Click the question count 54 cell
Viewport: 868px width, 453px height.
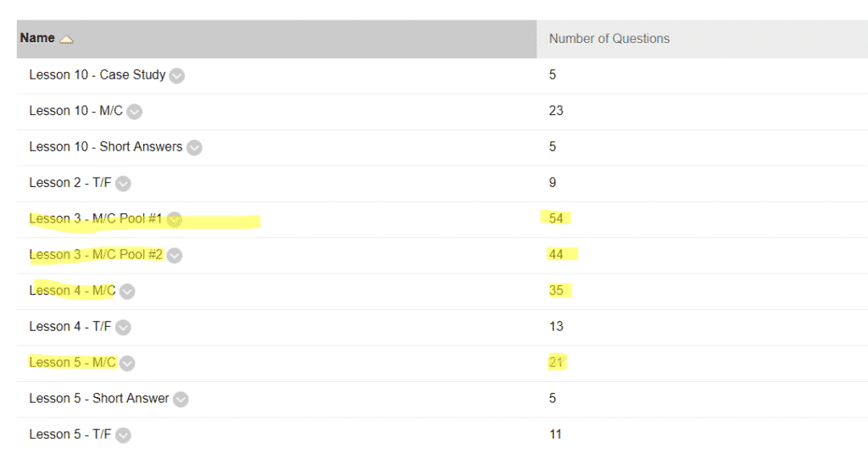556,218
